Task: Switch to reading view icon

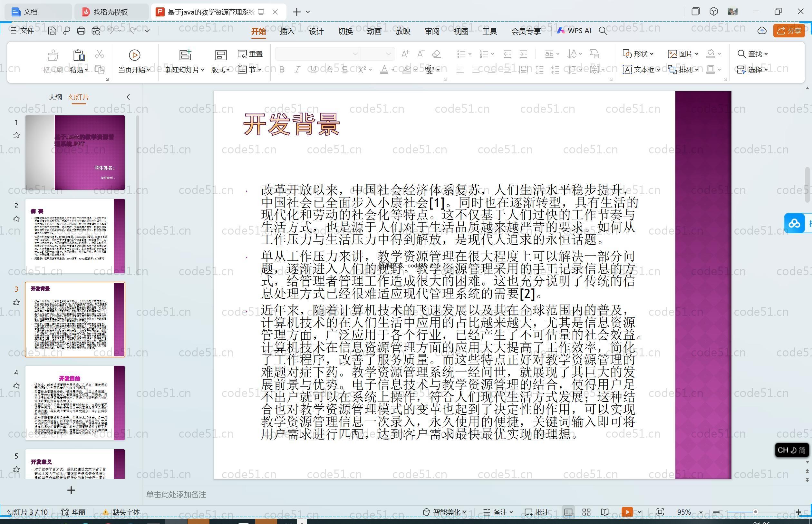Action: point(604,512)
